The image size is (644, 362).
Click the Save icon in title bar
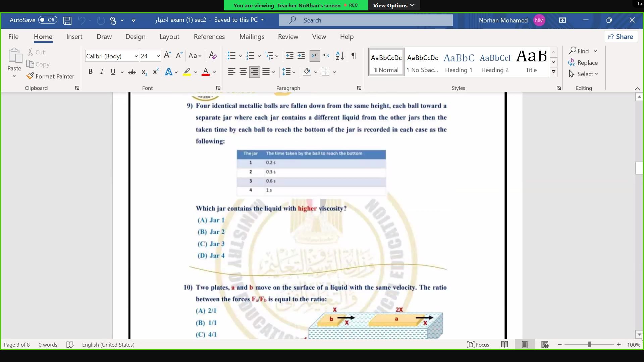point(67,20)
